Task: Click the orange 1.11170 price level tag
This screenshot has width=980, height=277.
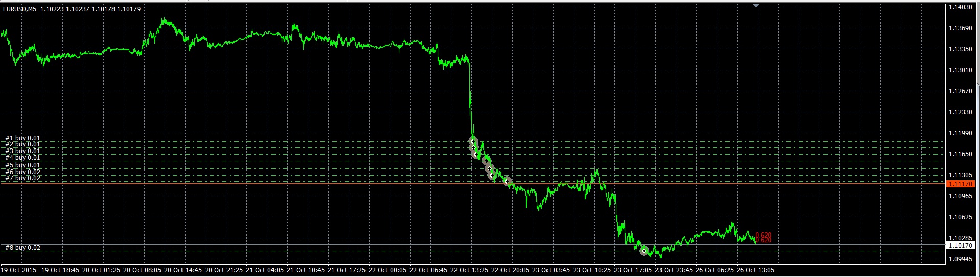Action: click(x=960, y=184)
